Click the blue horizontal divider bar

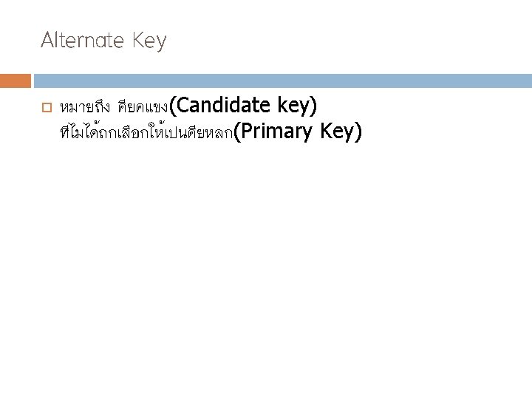point(282,81)
